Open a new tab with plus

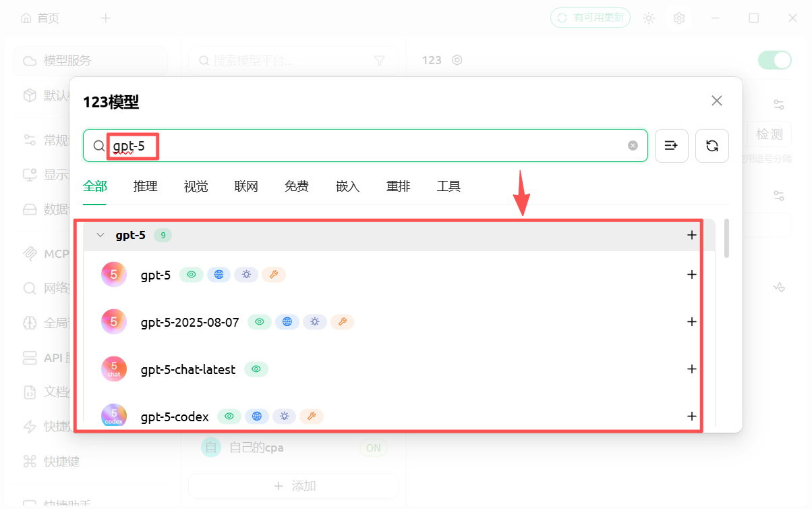click(105, 18)
